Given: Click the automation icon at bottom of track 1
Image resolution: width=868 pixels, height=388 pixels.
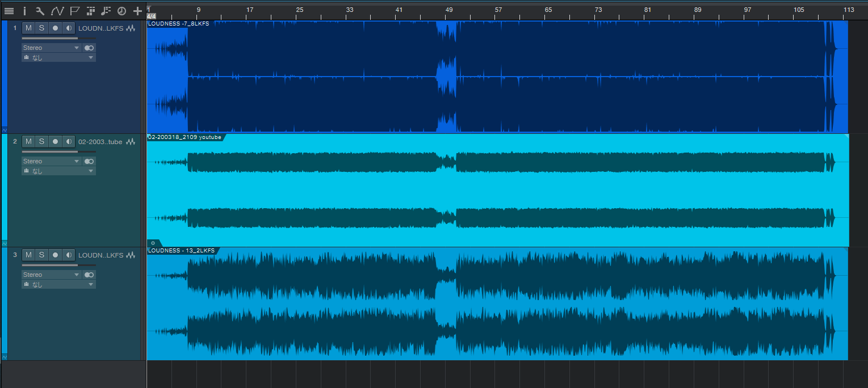Looking at the screenshot, I should (x=5, y=130).
